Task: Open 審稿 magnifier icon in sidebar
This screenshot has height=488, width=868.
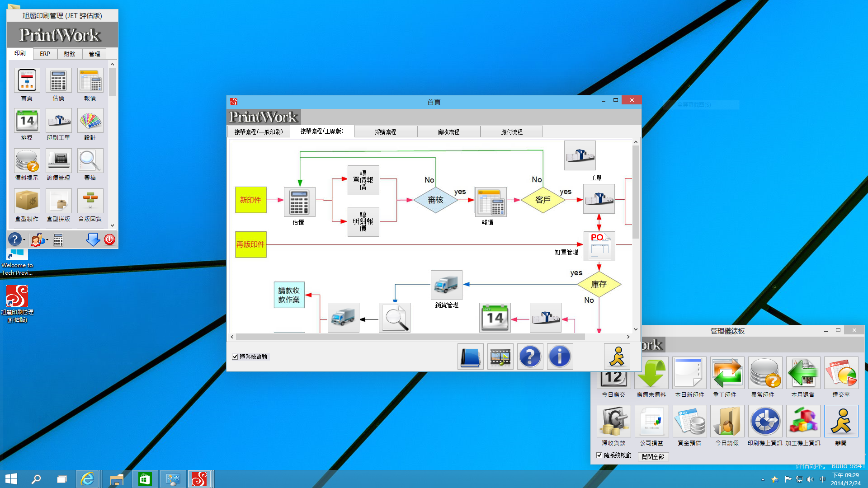Action: pyautogui.click(x=90, y=160)
